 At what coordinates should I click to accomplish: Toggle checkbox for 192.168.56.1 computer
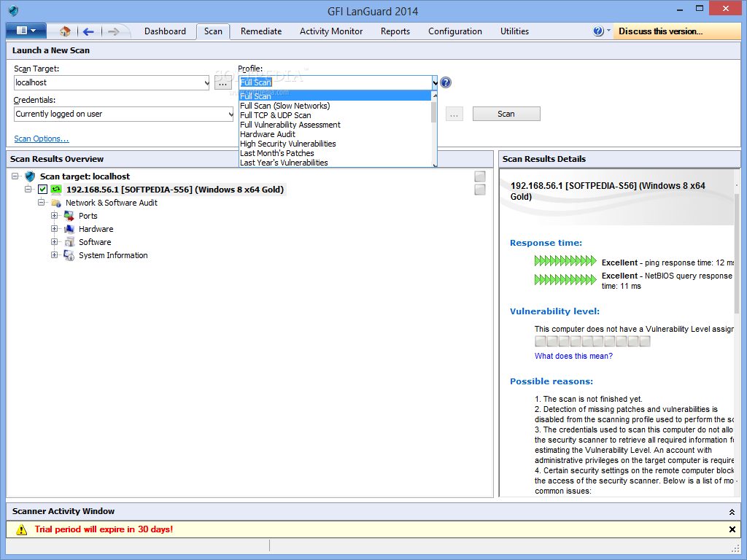tap(43, 190)
